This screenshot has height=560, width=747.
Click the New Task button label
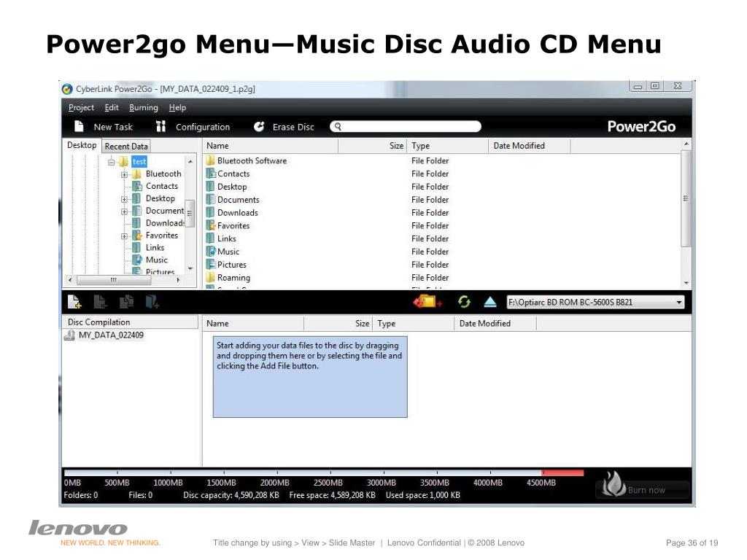pos(113,127)
